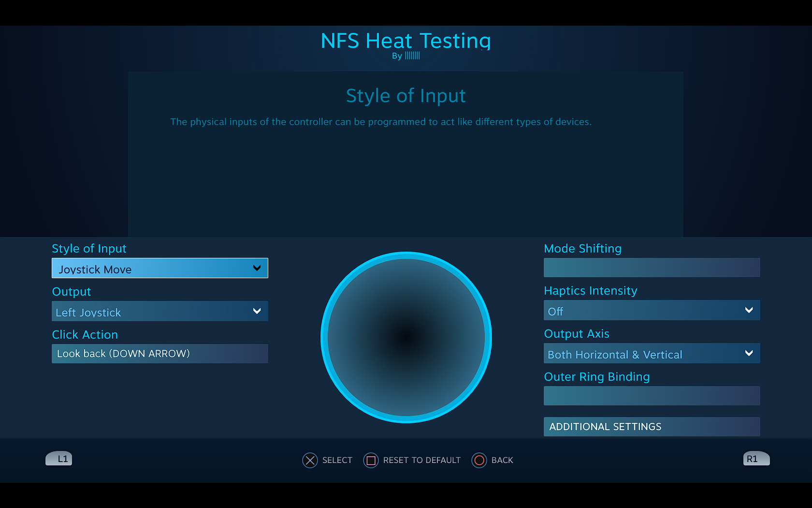Click the BACK label in footer
812x508 pixels.
[502, 460]
